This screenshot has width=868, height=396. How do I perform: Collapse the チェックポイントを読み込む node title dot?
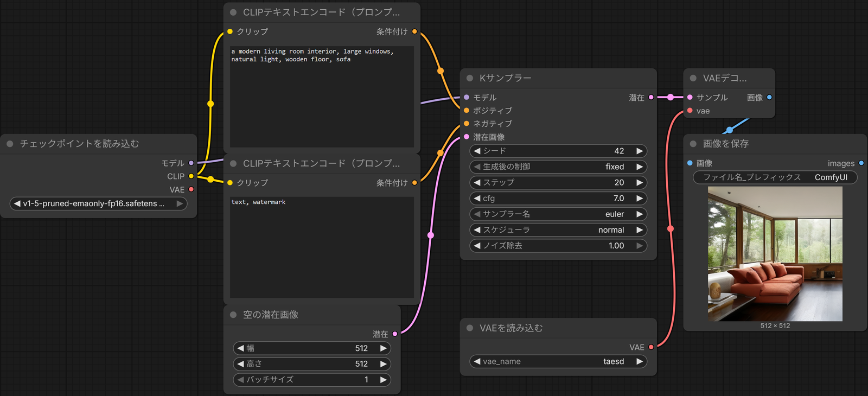(x=10, y=144)
